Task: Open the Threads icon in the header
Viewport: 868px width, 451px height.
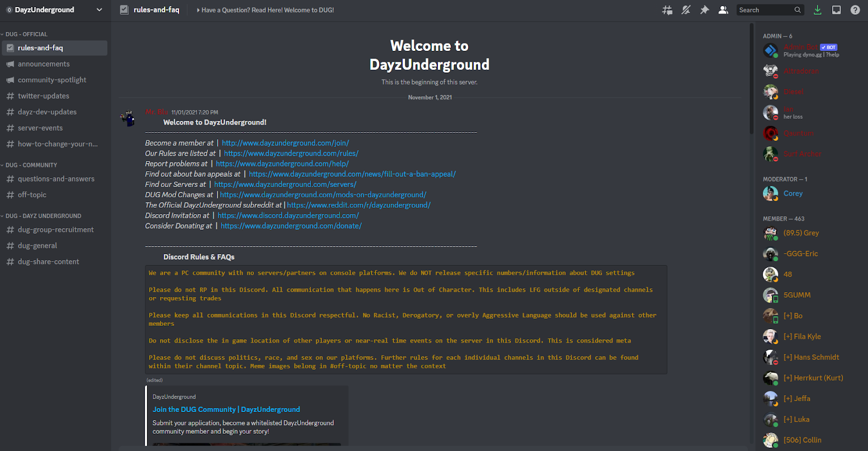Action: [x=667, y=10]
